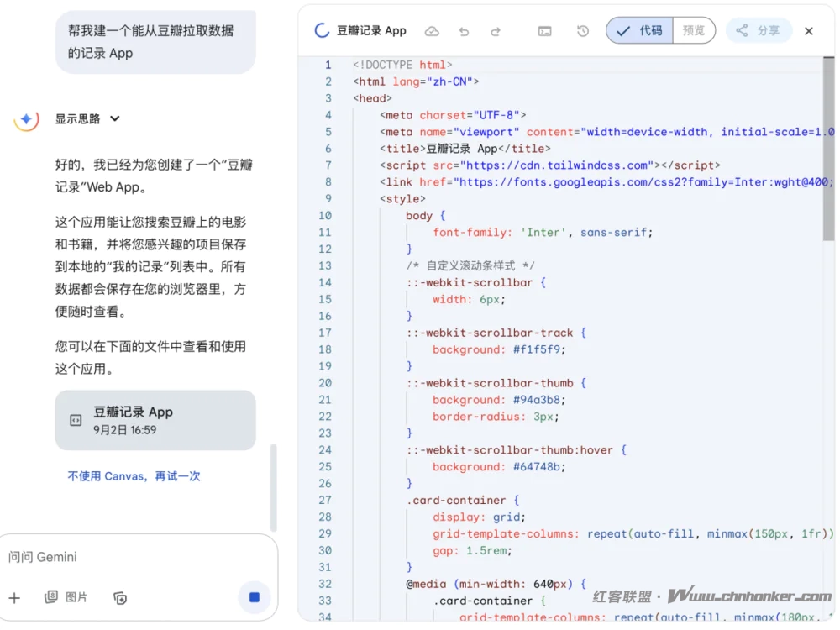
Task: Click the plus icon to add attachment
Action: pos(14,598)
